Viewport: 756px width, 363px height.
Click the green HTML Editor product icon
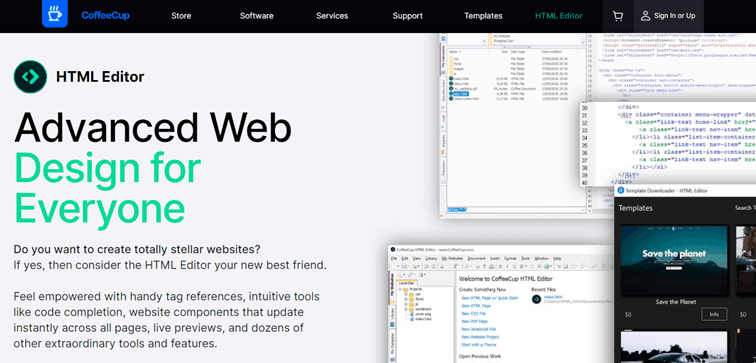tap(30, 77)
